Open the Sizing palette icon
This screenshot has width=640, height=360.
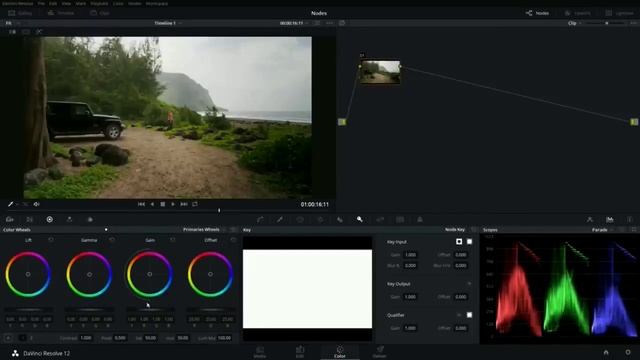click(x=380, y=220)
